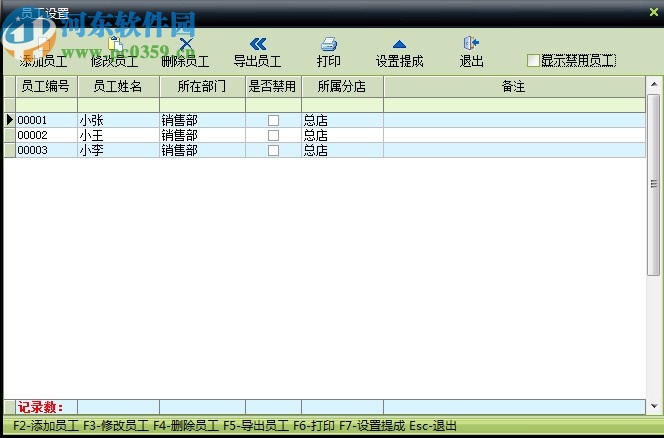This screenshot has height=438, width=664.
Task: Click the 退出 exit door icon
Action: pyautogui.click(x=471, y=43)
